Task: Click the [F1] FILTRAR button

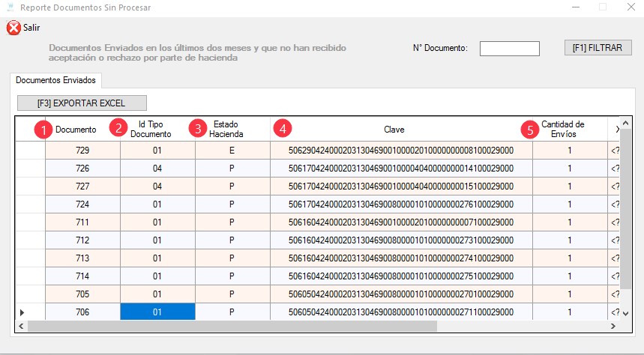Action: coord(598,48)
